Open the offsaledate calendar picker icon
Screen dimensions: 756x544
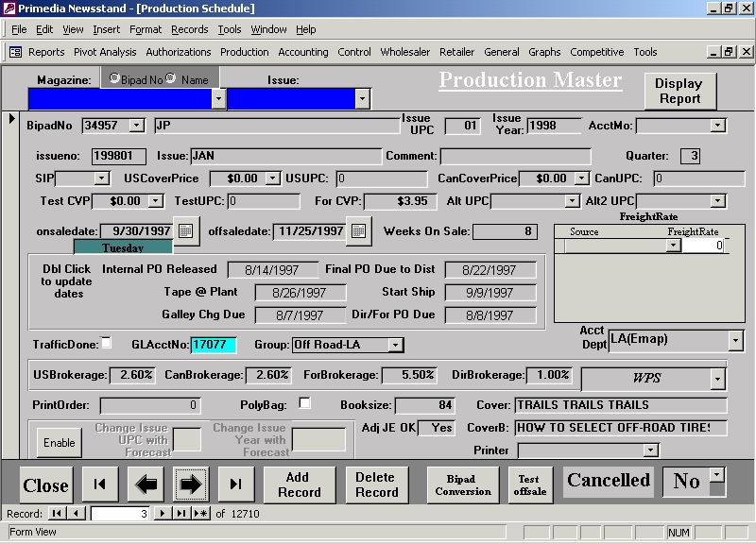click(x=358, y=229)
